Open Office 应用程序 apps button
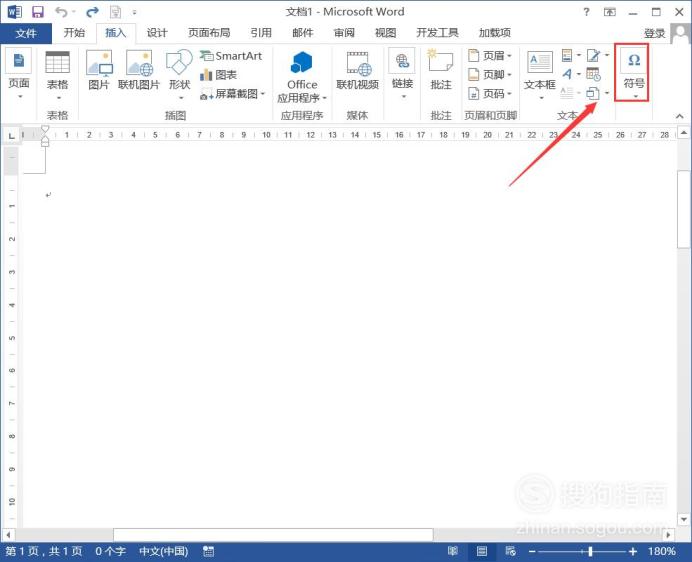692x562 pixels. 302,77
